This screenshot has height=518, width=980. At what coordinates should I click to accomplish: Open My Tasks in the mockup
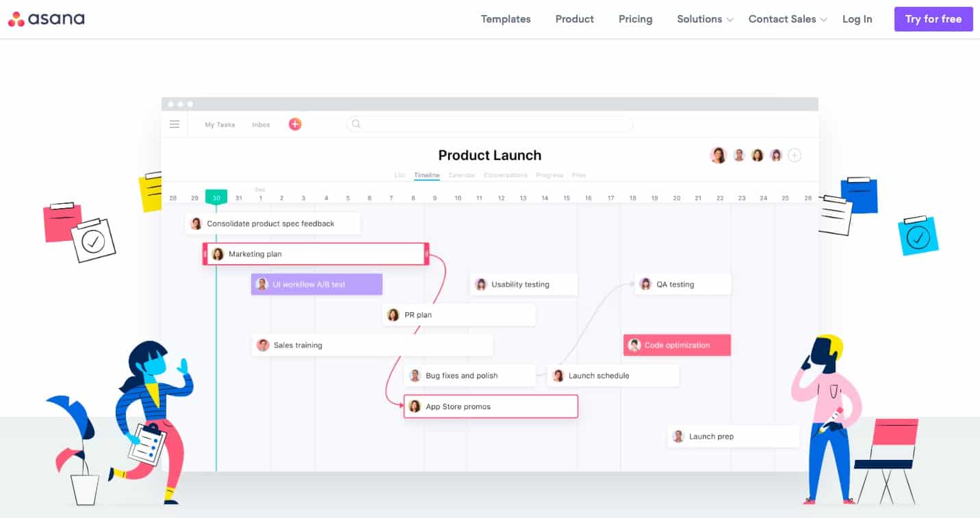point(220,125)
